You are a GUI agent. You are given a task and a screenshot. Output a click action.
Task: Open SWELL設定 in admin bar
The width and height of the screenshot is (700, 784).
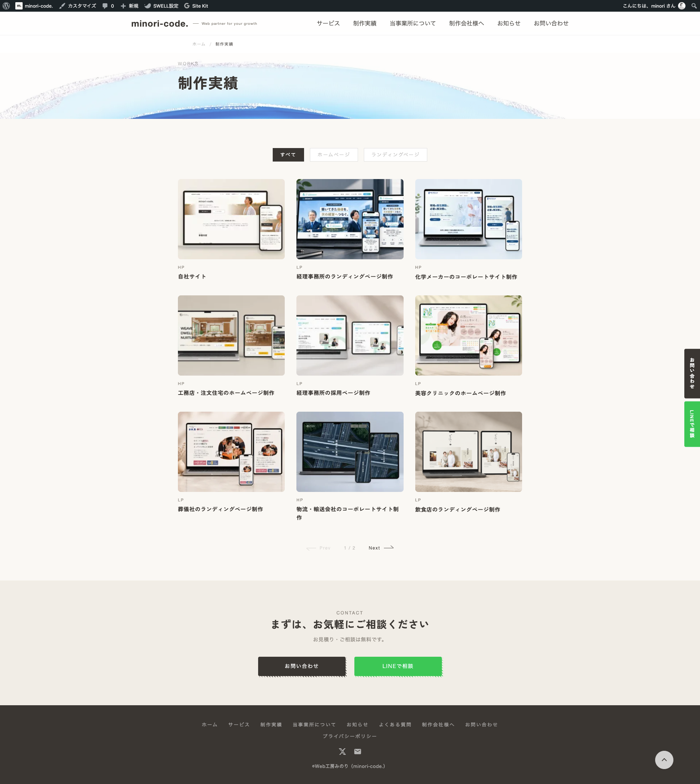[162, 6]
